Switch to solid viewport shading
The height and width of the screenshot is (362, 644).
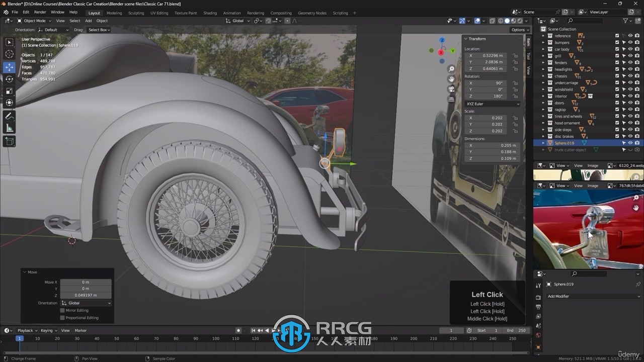[507, 21]
